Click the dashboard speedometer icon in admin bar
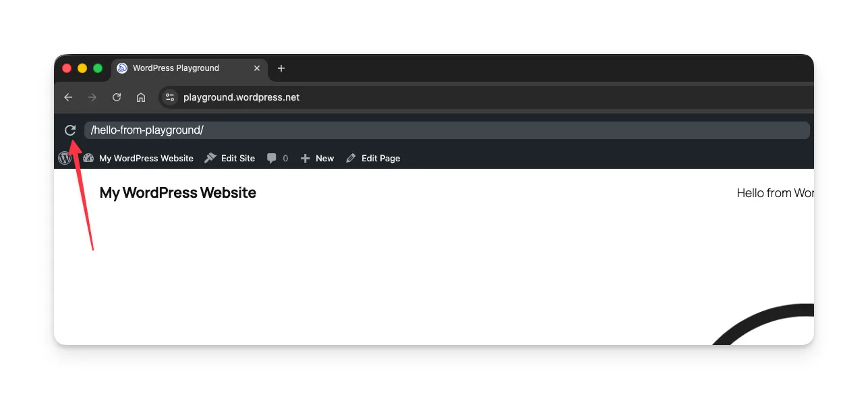Image resolution: width=868 pixels, height=399 pixels. (88, 158)
